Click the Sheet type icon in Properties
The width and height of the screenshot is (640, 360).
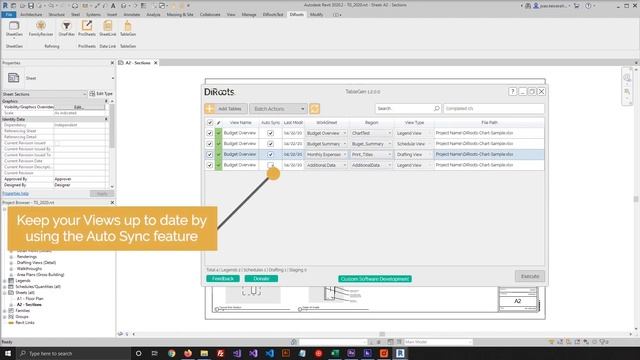(x=13, y=78)
